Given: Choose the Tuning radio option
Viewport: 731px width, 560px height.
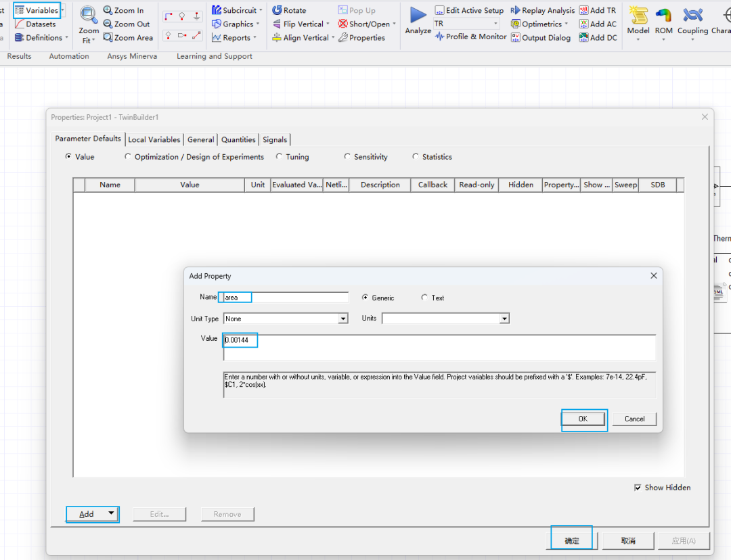Looking at the screenshot, I should click(280, 157).
